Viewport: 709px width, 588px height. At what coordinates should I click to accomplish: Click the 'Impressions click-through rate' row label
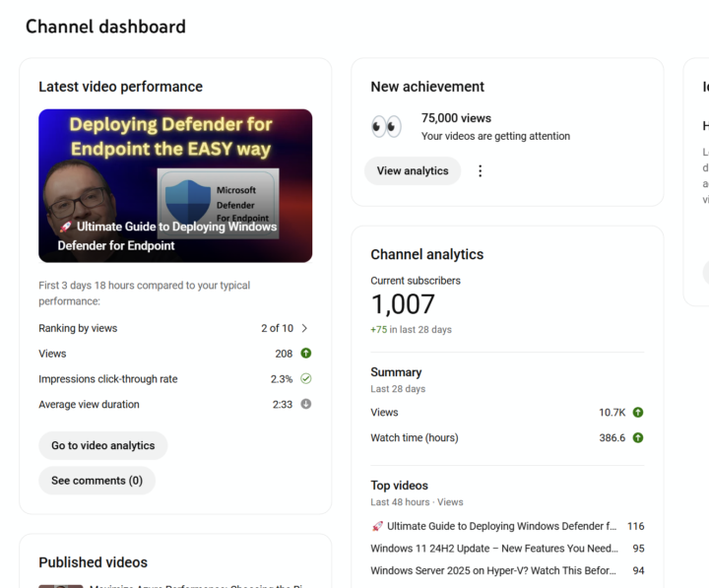coord(108,379)
